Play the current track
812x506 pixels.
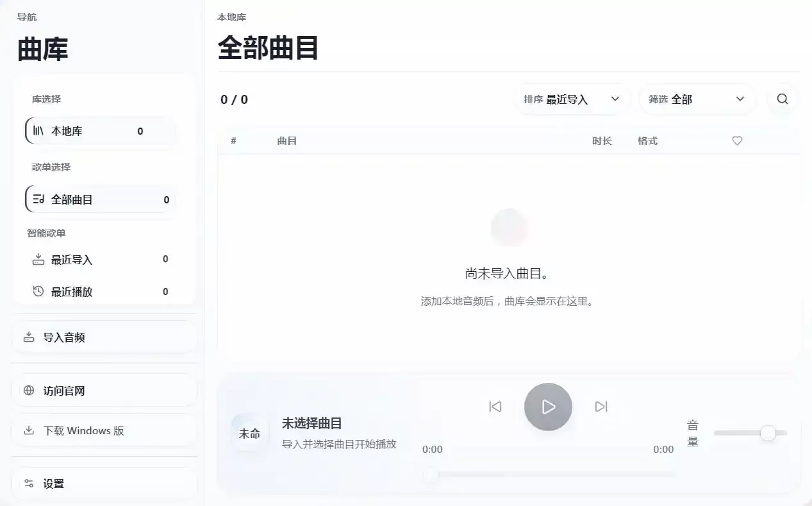548,407
